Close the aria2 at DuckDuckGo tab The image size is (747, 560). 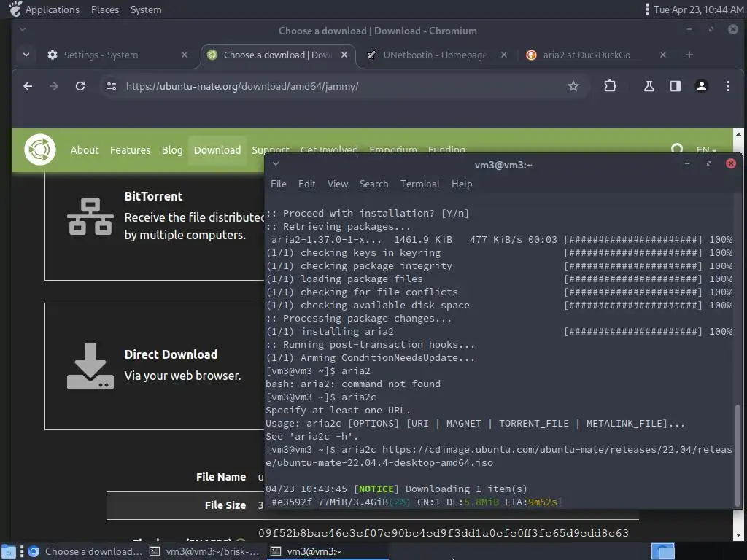[x=662, y=55]
